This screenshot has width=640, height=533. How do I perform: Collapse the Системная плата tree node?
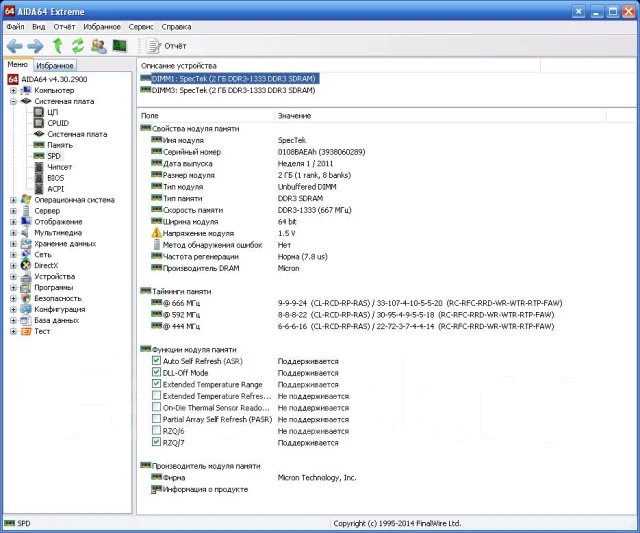pyautogui.click(x=13, y=101)
